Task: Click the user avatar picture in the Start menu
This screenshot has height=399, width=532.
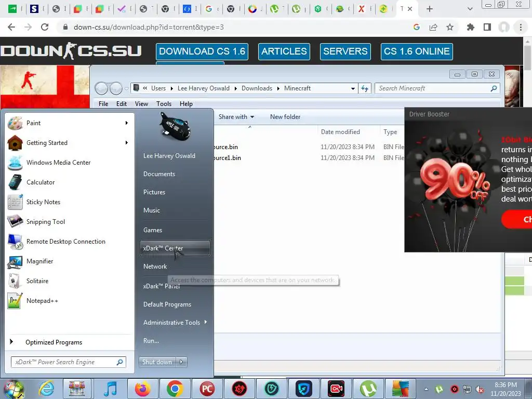Action: click(x=175, y=127)
